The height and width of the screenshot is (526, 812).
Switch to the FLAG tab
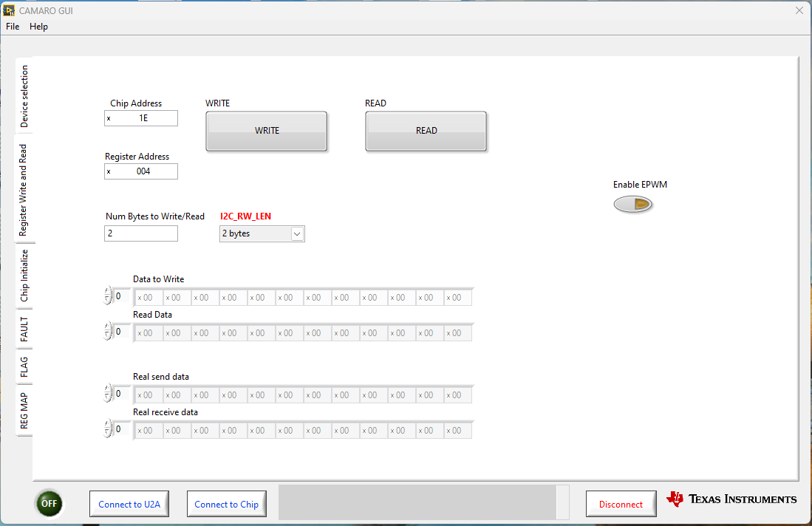pyautogui.click(x=24, y=368)
